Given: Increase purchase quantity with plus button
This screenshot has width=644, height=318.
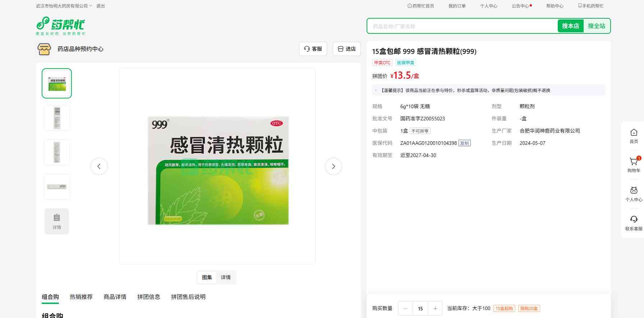Looking at the screenshot, I should point(435,308).
